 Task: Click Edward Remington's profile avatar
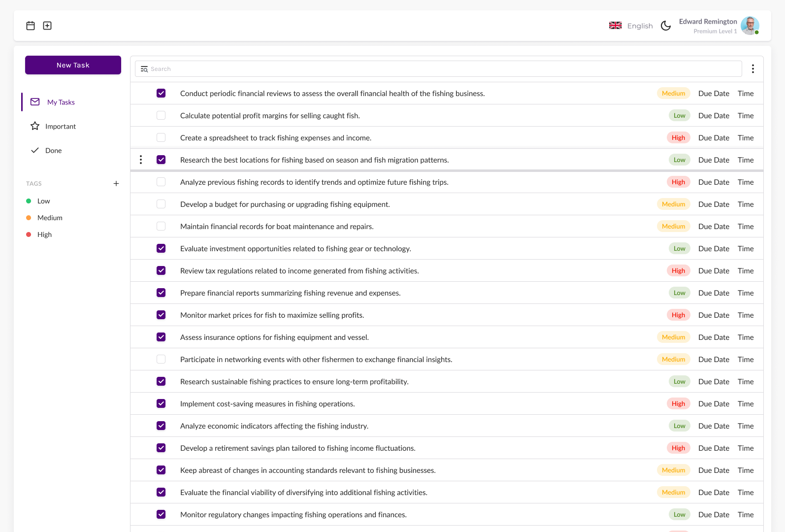750,26
